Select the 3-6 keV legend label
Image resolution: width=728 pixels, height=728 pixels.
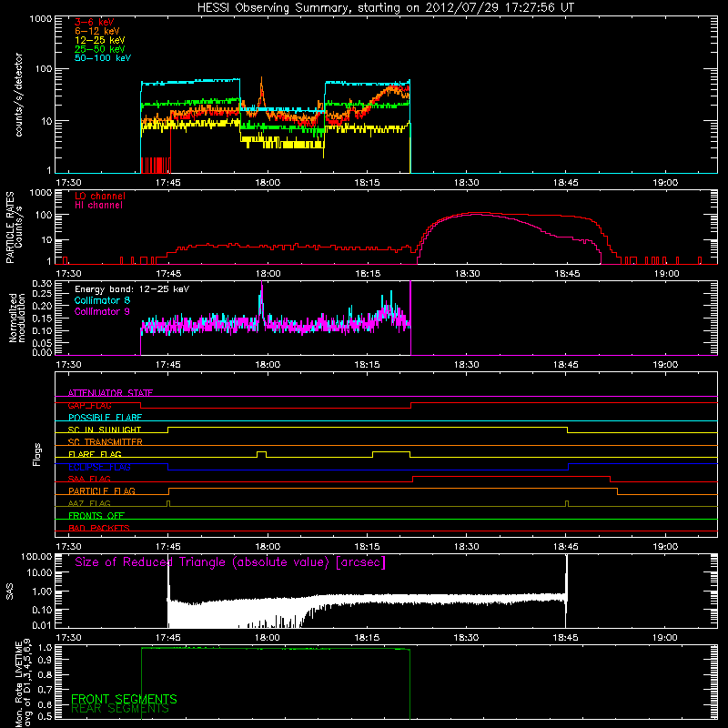tap(94, 22)
